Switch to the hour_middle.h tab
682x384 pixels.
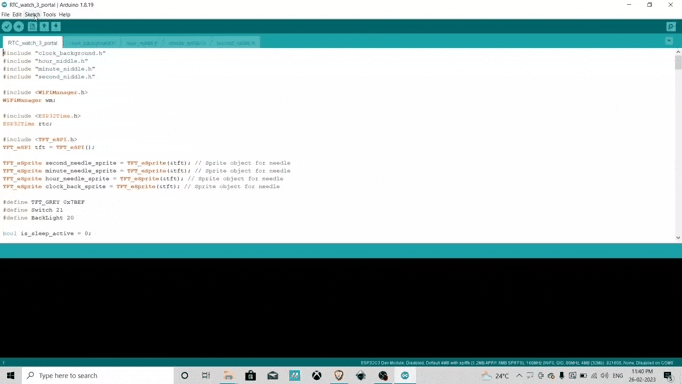click(142, 43)
